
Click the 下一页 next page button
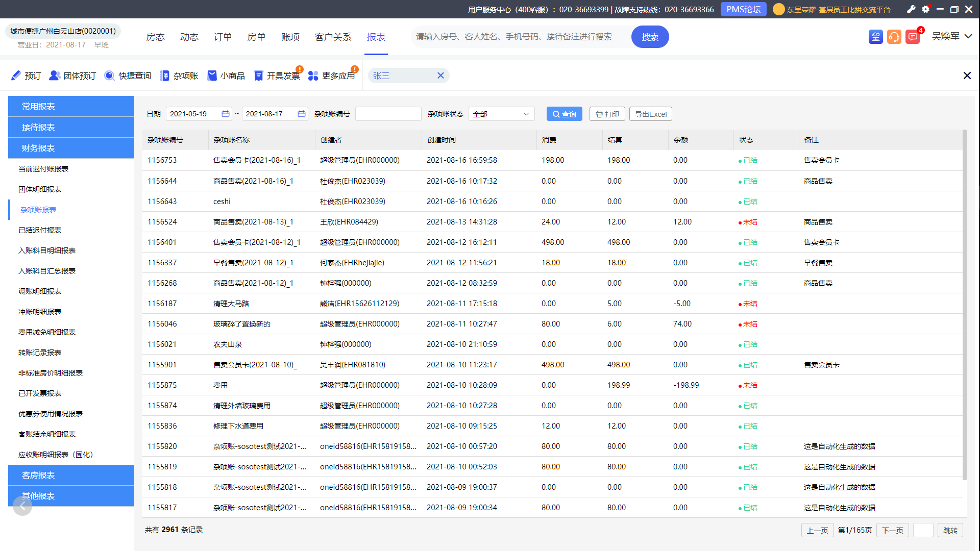[x=893, y=530]
